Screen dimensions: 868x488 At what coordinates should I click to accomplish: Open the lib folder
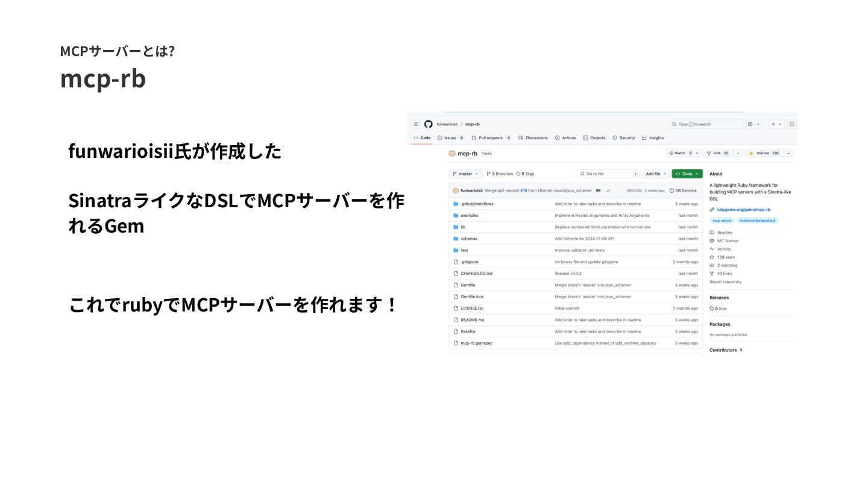(463, 227)
